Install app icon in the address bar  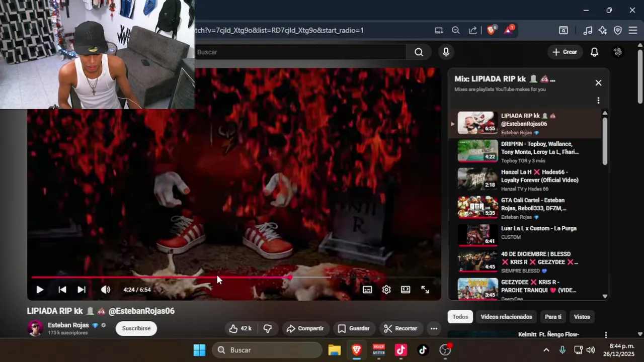[439, 30]
